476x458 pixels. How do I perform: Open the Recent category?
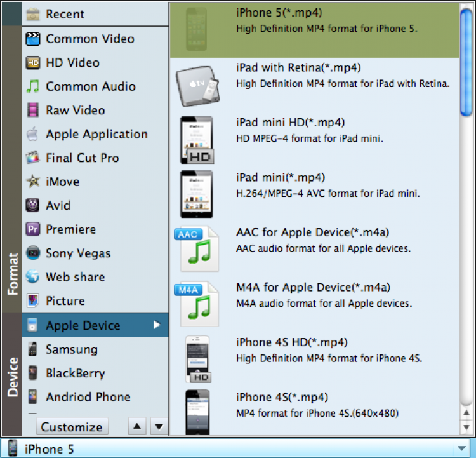pyautogui.click(x=95, y=14)
